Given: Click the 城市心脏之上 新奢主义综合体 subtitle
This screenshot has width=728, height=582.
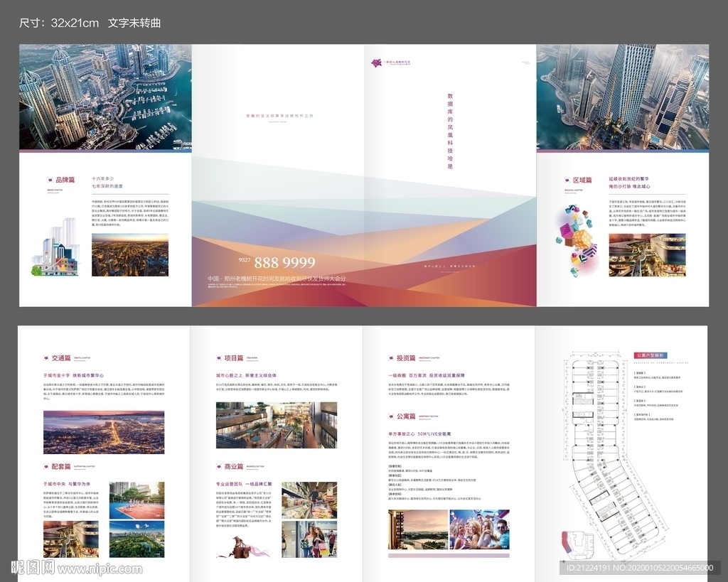Looking at the screenshot, I should 246,375.
